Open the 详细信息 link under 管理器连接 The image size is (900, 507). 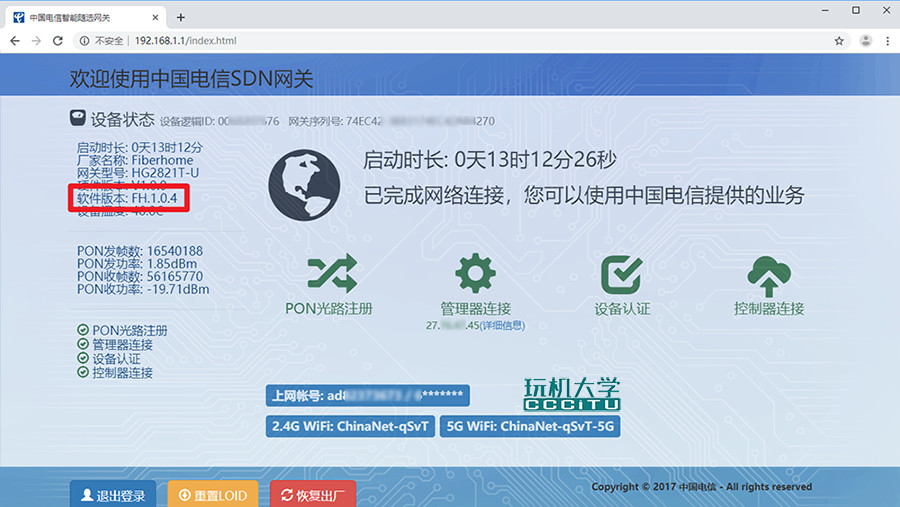pyautogui.click(x=502, y=325)
